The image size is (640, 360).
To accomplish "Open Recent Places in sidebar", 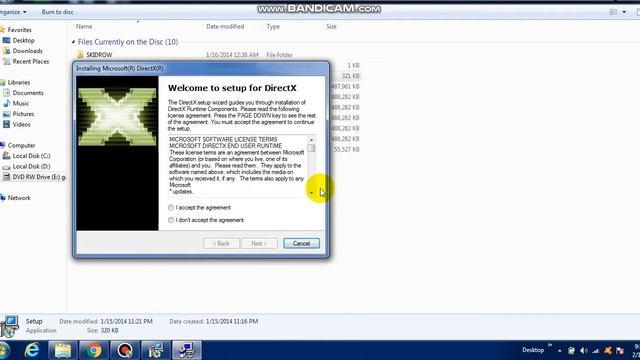I will tap(31, 62).
